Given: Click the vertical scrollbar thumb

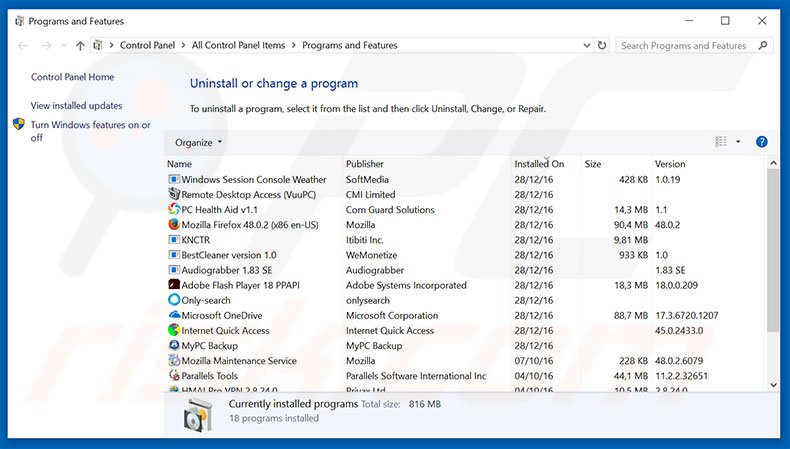Looking at the screenshot, I should point(773,250).
